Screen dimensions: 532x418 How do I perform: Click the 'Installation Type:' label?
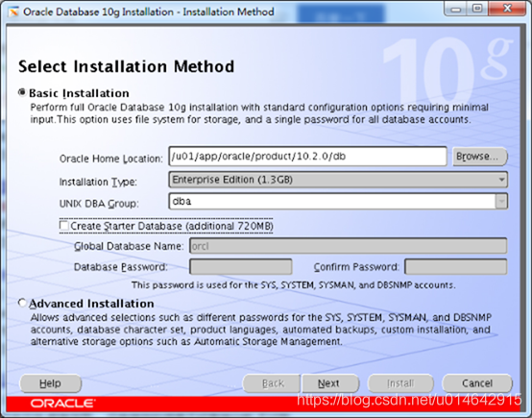98,183
